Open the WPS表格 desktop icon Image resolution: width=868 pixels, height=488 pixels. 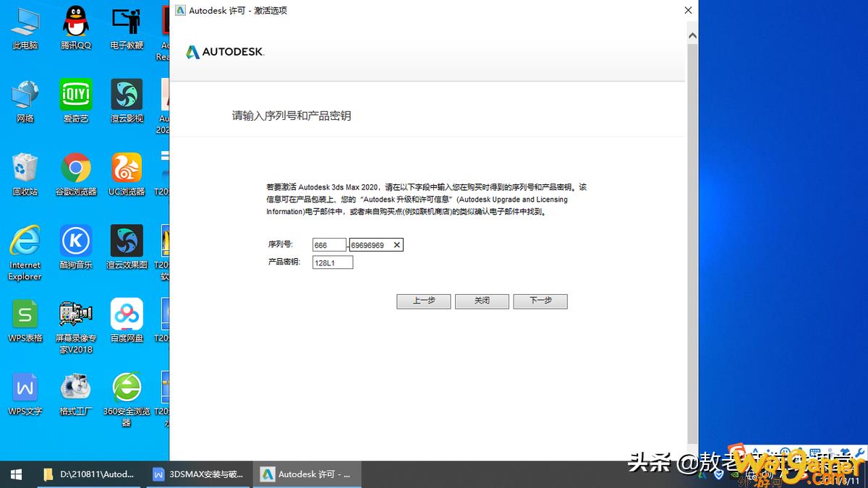point(25,320)
